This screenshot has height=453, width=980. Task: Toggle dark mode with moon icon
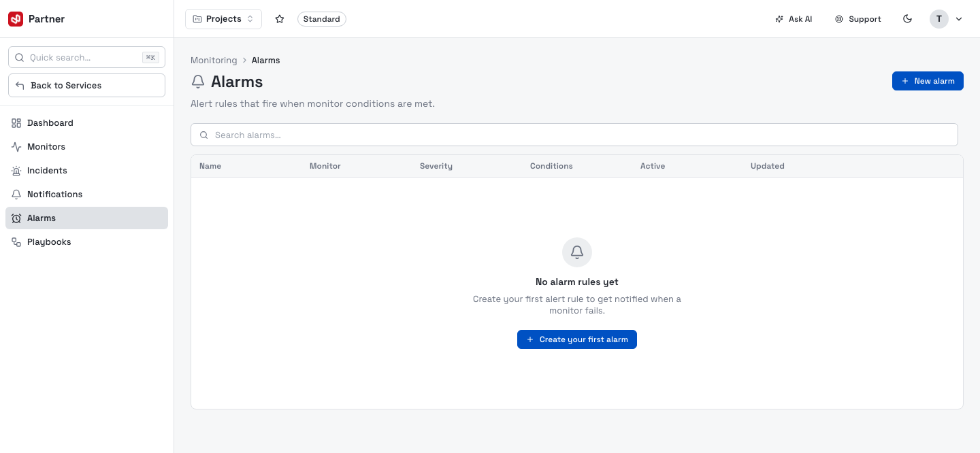(907, 19)
